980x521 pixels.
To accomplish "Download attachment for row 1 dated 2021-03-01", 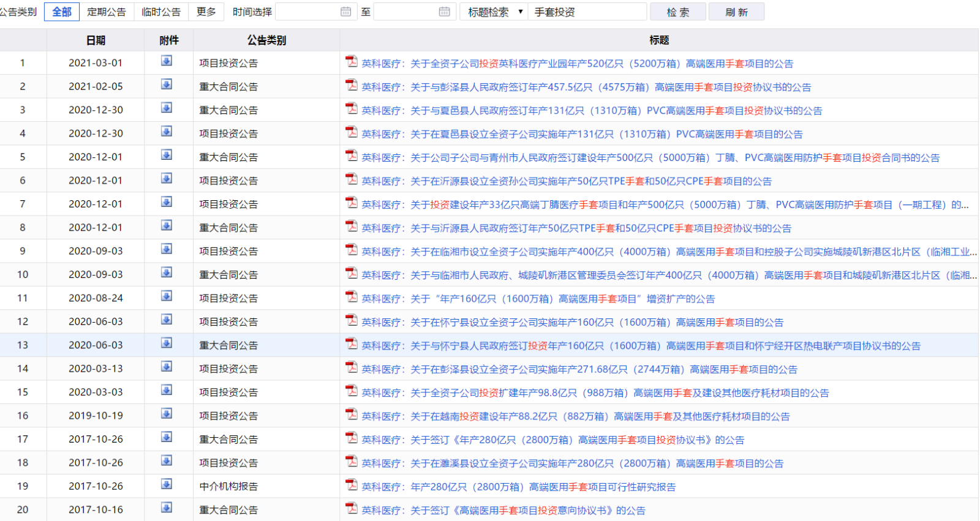I will tap(167, 61).
